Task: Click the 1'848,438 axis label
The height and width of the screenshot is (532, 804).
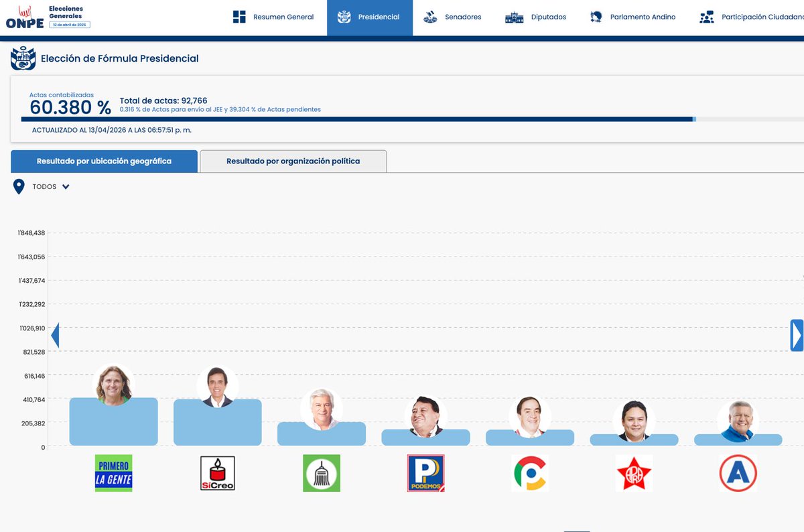Action: pyautogui.click(x=31, y=233)
